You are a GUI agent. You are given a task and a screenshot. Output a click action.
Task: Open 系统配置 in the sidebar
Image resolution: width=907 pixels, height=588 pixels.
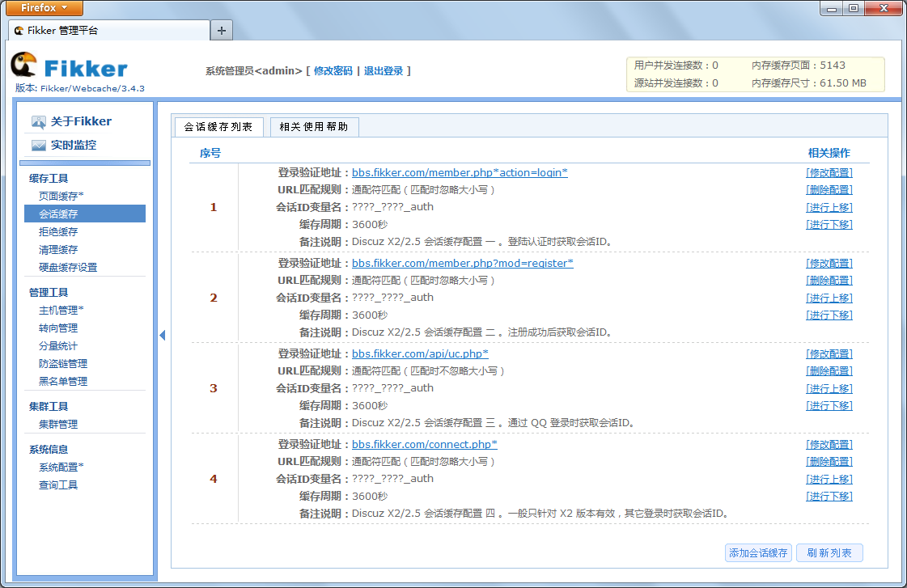(x=61, y=467)
